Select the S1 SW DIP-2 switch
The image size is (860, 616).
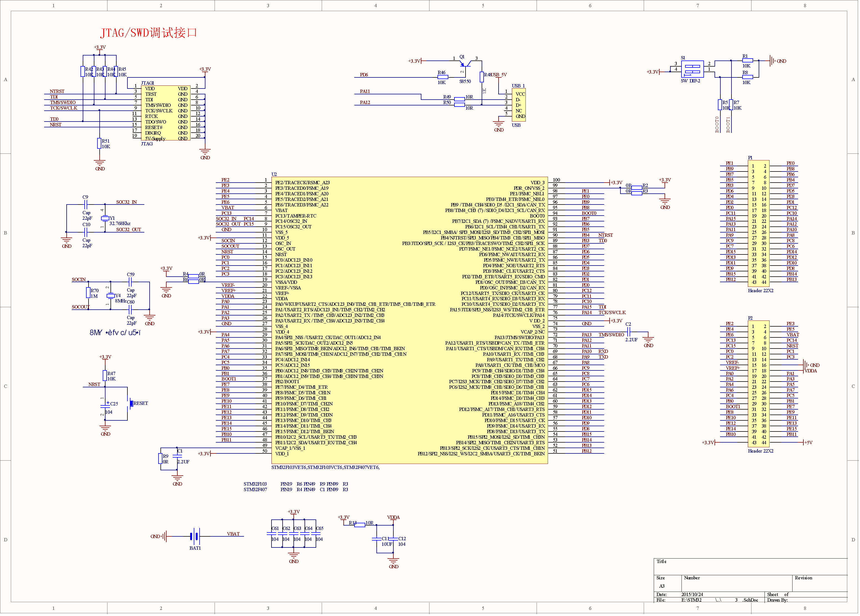[692, 69]
